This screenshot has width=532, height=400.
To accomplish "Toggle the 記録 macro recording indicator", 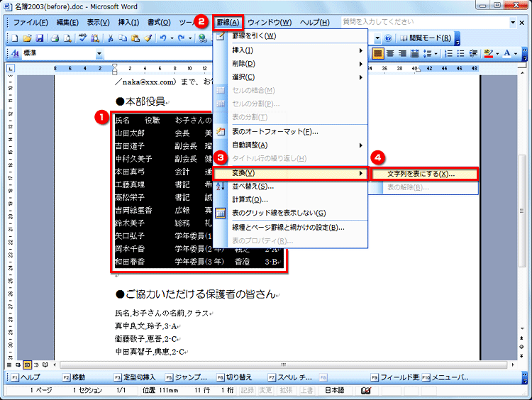I will coord(247,391).
